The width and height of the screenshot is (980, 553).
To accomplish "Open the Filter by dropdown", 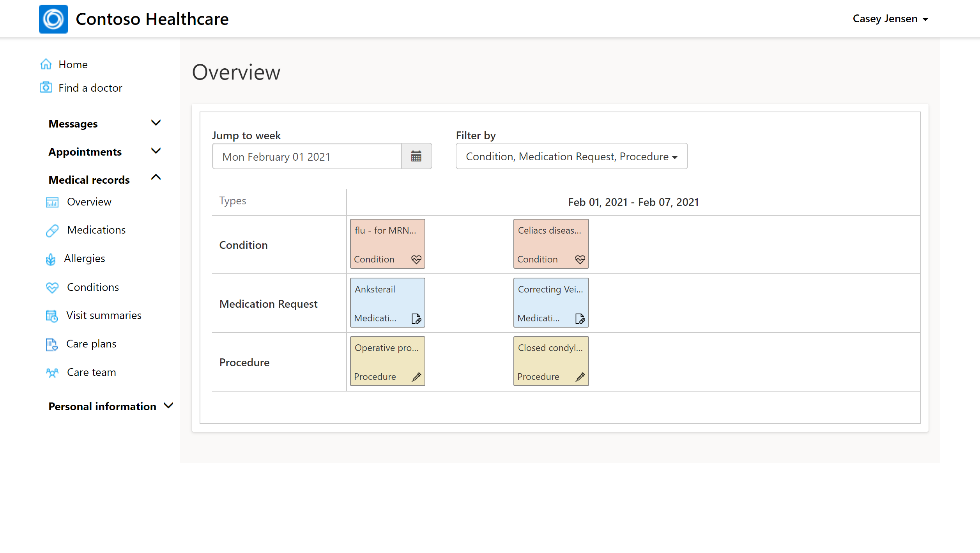I will (x=571, y=156).
